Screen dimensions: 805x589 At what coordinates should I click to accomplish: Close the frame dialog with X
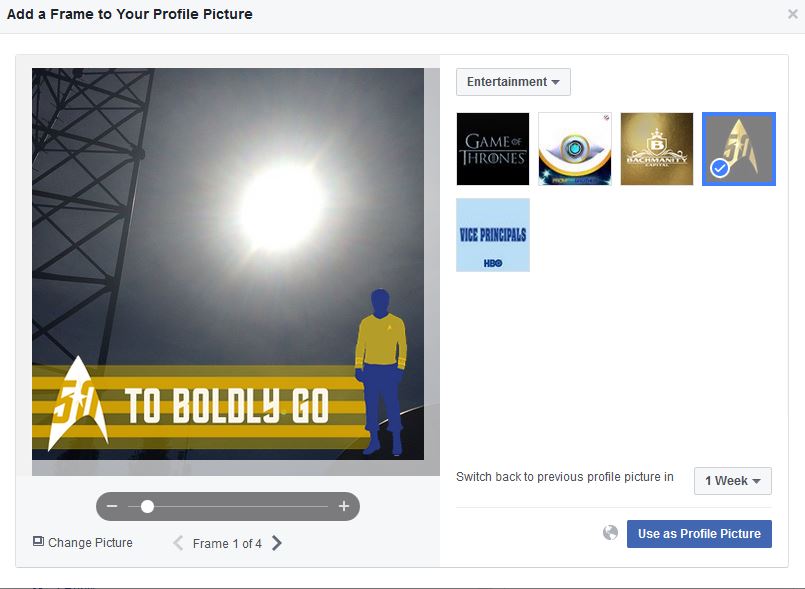pyautogui.click(x=793, y=14)
